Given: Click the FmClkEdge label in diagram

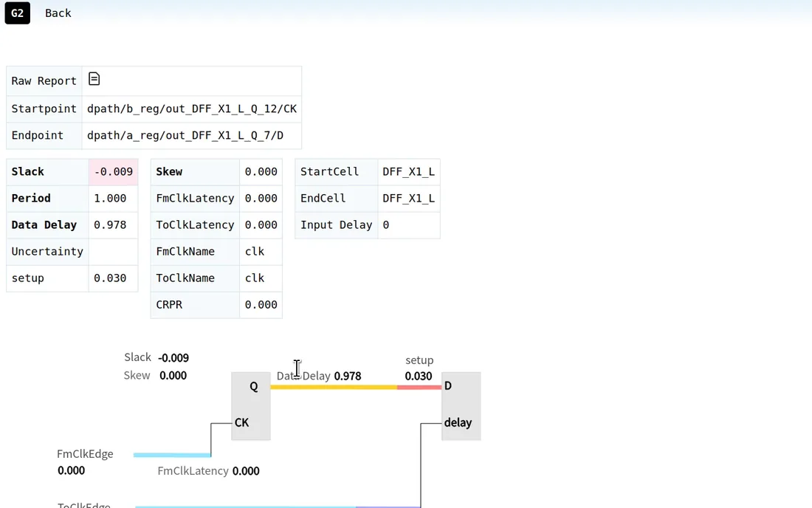Looking at the screenshot, I should (x=85, y=454).
